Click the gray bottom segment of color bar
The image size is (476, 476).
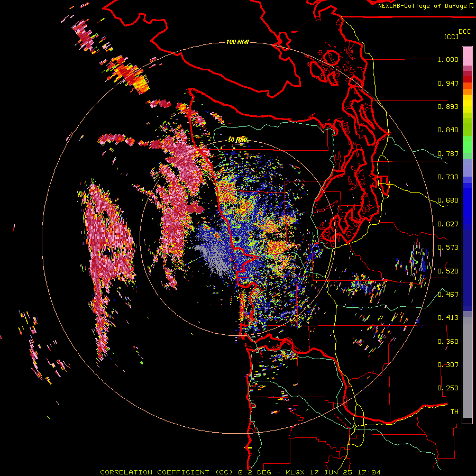click(467, 368)
